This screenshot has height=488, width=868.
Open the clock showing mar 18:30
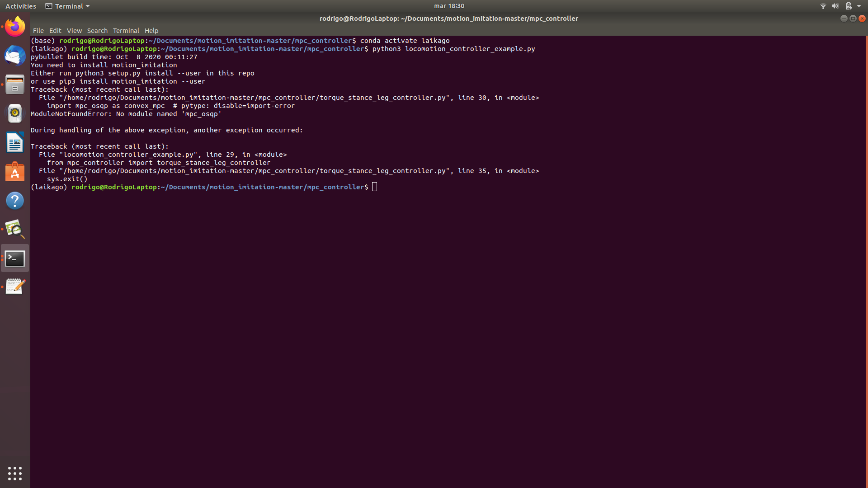[449, 6]
